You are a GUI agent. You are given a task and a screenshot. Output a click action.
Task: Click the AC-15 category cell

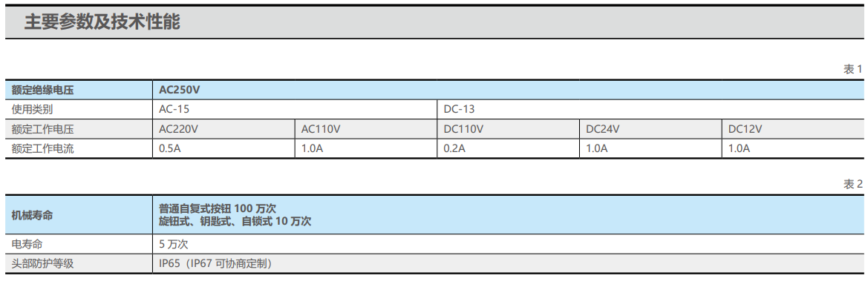tap(295, 110)
